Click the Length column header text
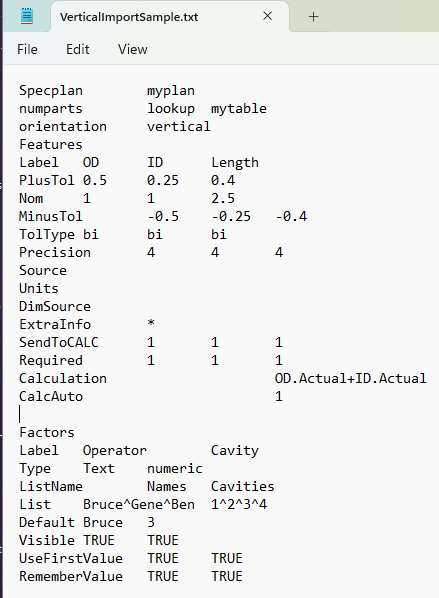The width and height of the screenshot is (439, 598). click(235, 163)
